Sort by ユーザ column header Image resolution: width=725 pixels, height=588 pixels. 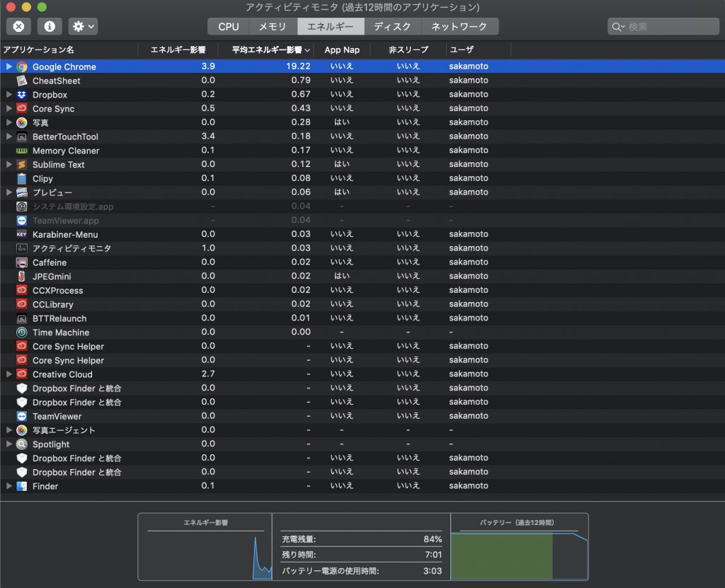pyautogui.click(x=479, y=50)
